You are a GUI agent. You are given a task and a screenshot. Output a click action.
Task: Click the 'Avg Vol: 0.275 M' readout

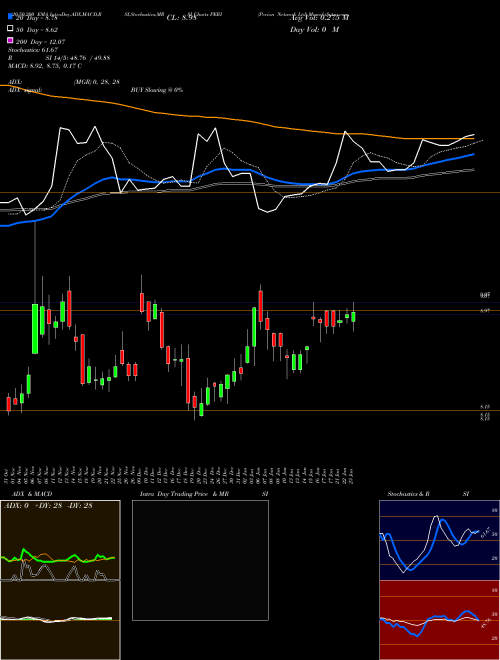(319, 18)
